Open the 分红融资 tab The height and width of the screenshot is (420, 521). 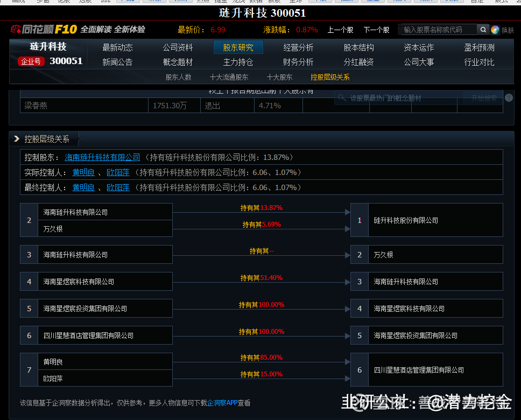358,62
